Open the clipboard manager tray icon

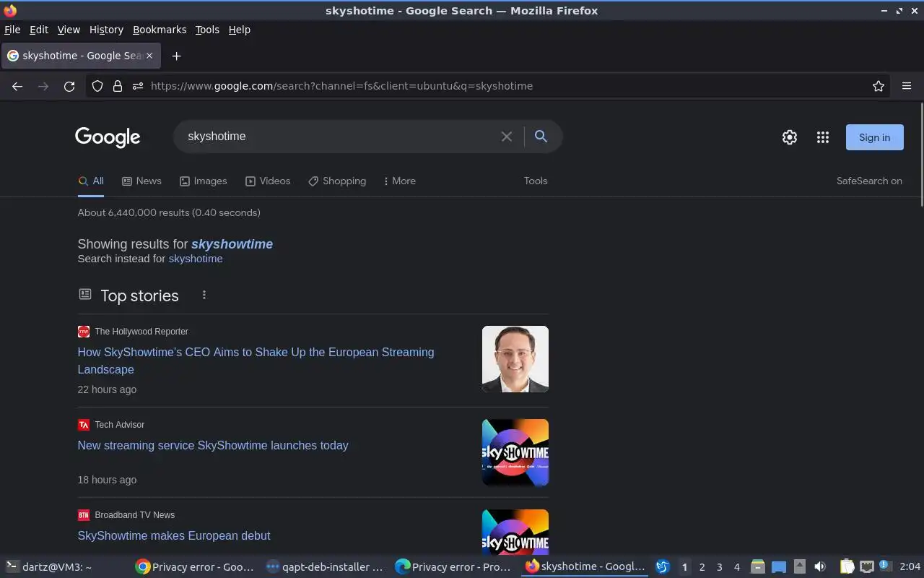pyautogui.click(x=847, y=567)
